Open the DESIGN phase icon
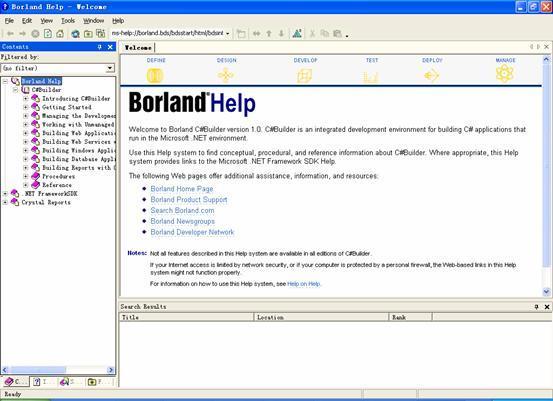 click(225, 75)
